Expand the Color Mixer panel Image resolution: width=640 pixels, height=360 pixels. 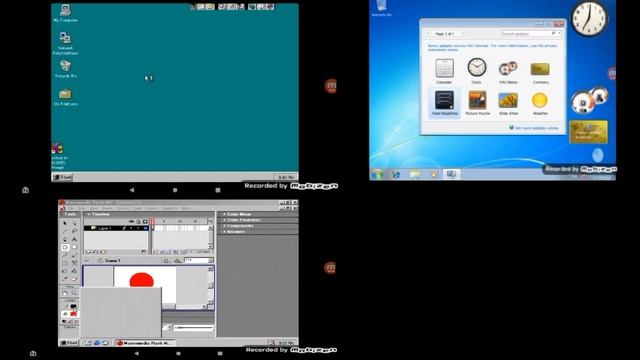pos(239,214)
